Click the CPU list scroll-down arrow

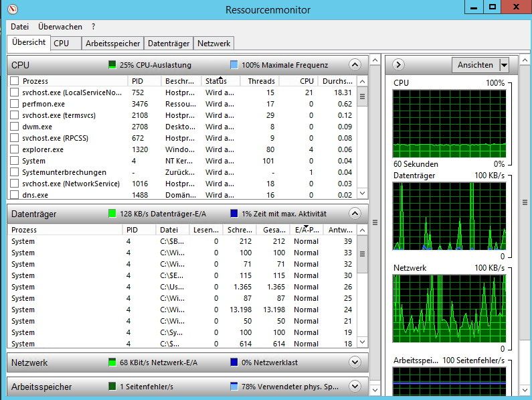click(x=362, y=194)
